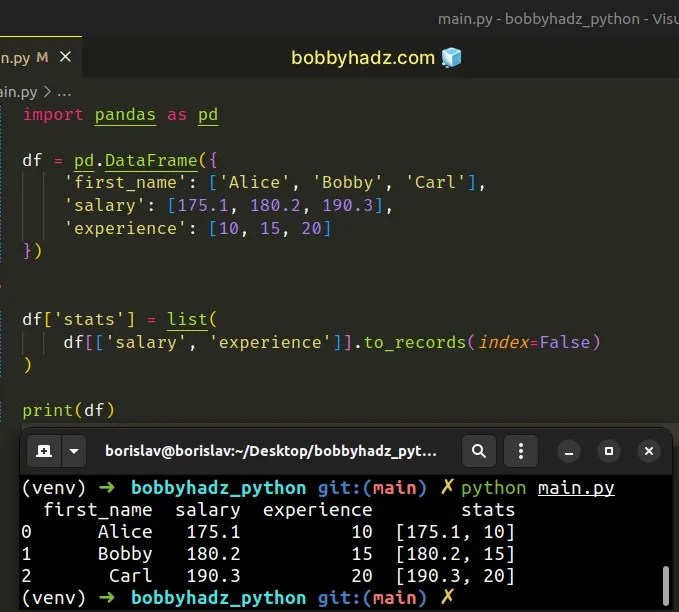Click the terminal title bar path text
The width and height of the screenshot is (679, 612).
(271, 451)
